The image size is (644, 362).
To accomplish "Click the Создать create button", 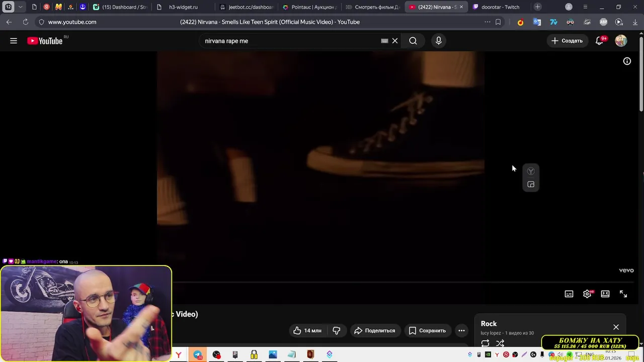I will coord(567,41).
